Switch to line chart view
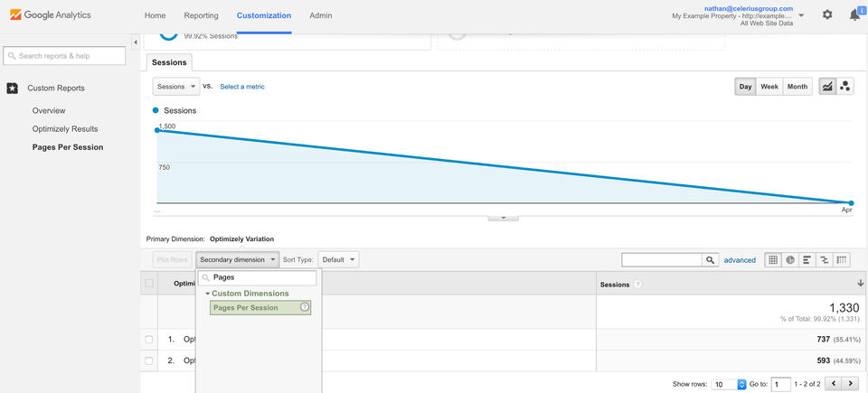868x393 pixels. pyautogui.click(x=827, y=87)
